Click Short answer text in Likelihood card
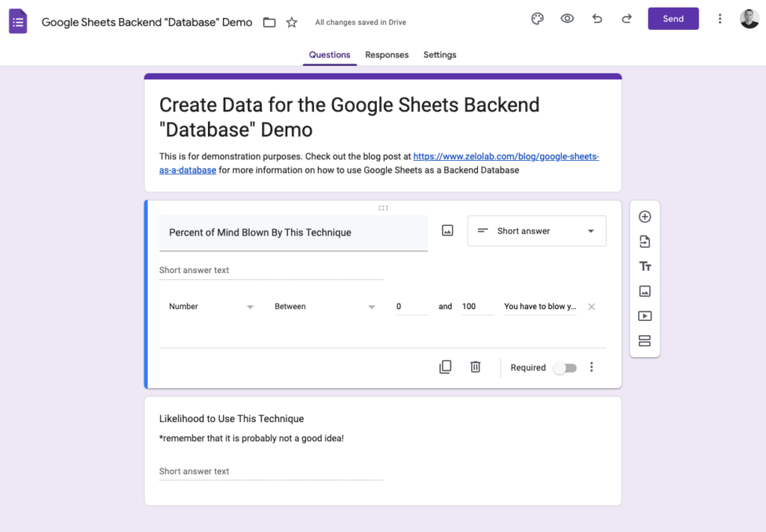This screenshot has height=532, width=766. coord(194,471)
